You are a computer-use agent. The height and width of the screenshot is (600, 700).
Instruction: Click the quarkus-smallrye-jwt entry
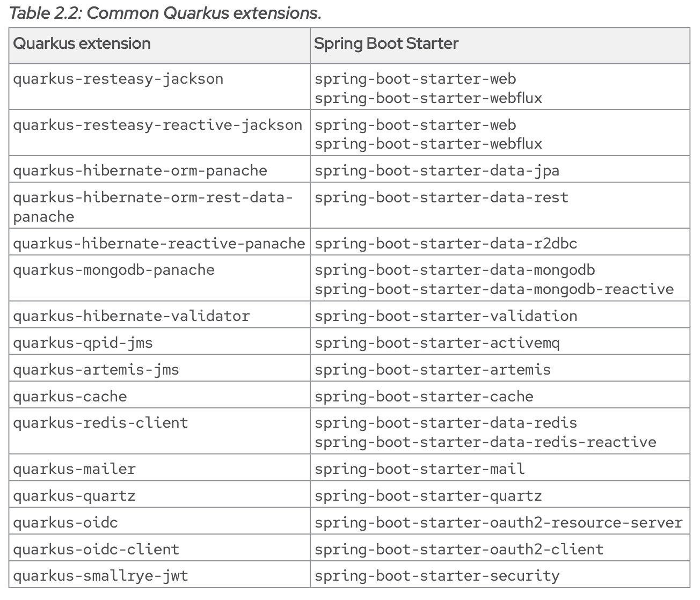click(x=100, y=576)
